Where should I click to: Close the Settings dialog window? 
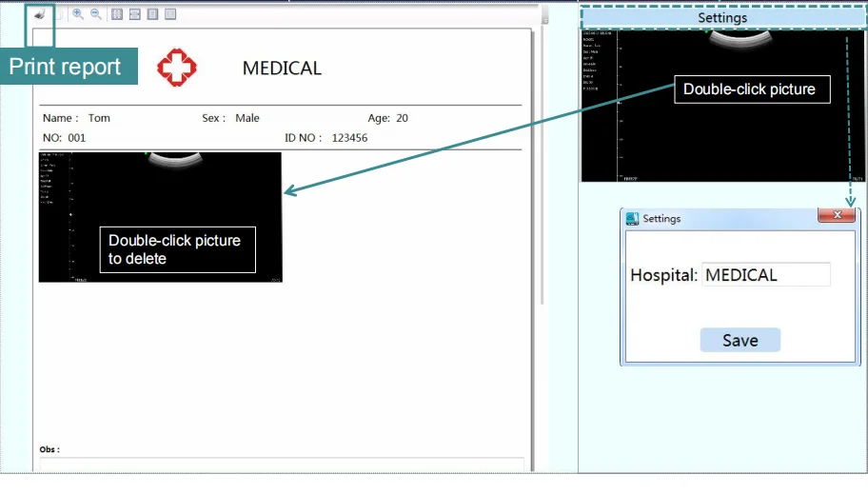(837, 216)
